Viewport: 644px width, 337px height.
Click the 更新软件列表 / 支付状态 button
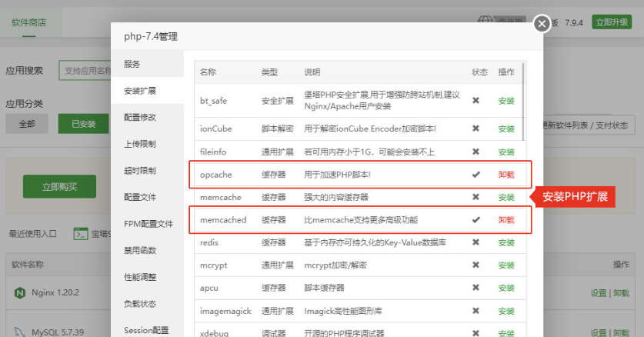click(x=589, y=125)
